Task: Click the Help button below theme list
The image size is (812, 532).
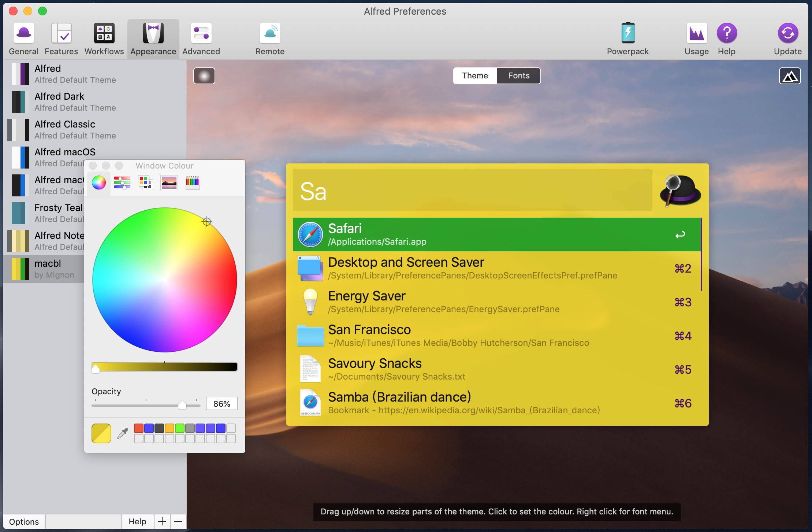Action: [137, 521]
